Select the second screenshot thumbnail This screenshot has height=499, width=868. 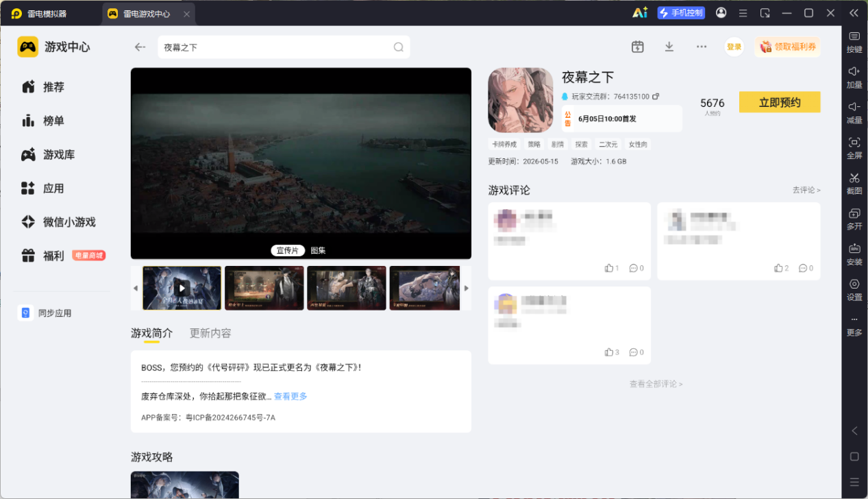point(264,288)
